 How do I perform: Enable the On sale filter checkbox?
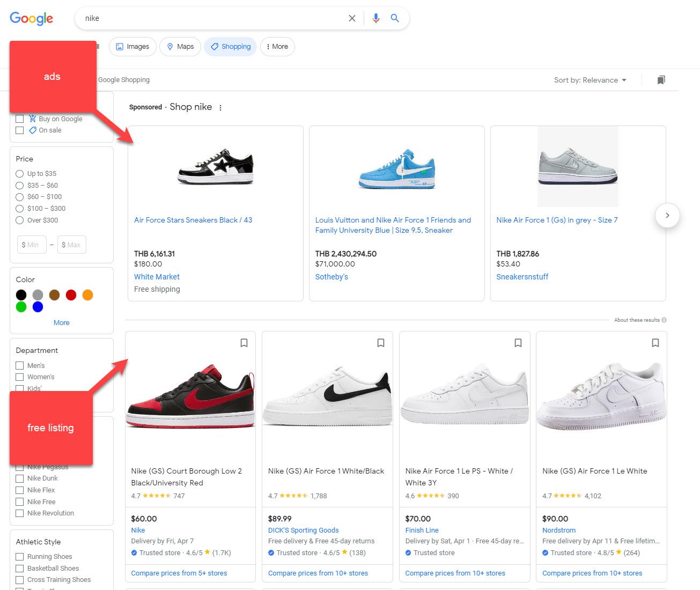(20, 130)
